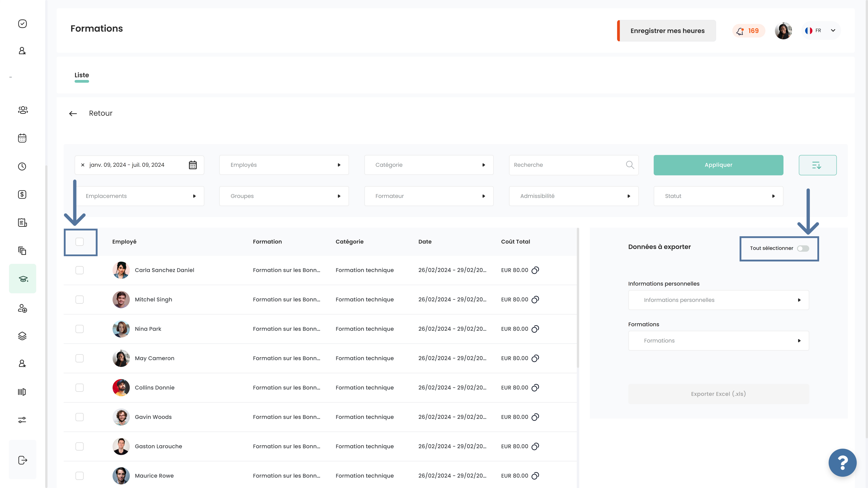868x488 pixels.
Task: Open the date picker calendar icon
Action: tap(193, 165)
